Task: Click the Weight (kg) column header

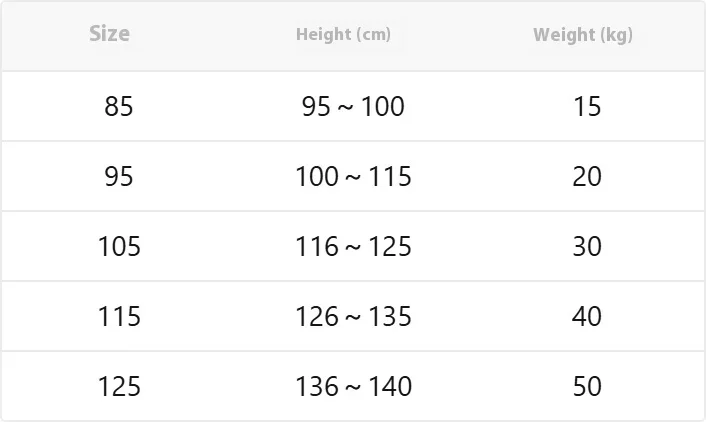Action: click(x=583, y=35)
